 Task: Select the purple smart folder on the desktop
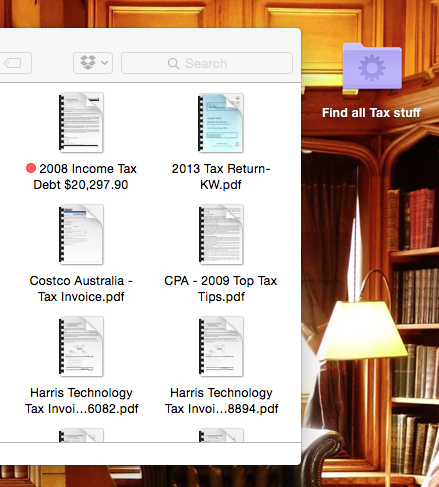click(372, 66)
